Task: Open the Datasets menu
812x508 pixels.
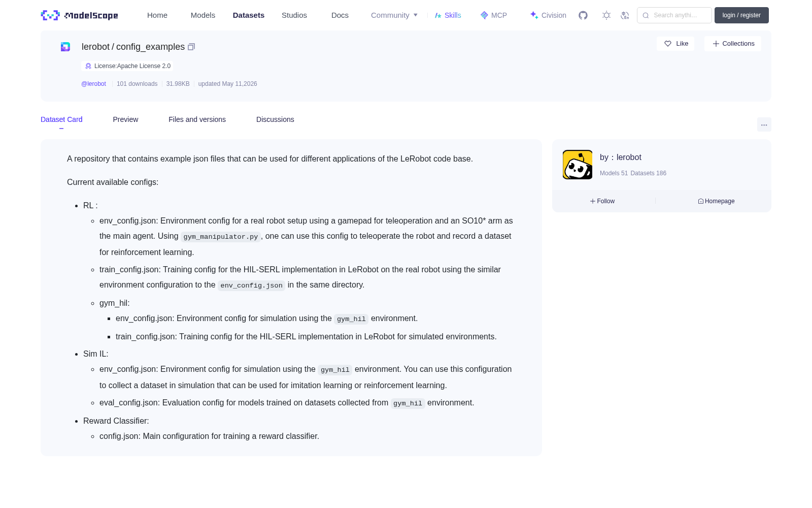Action: 249,15
